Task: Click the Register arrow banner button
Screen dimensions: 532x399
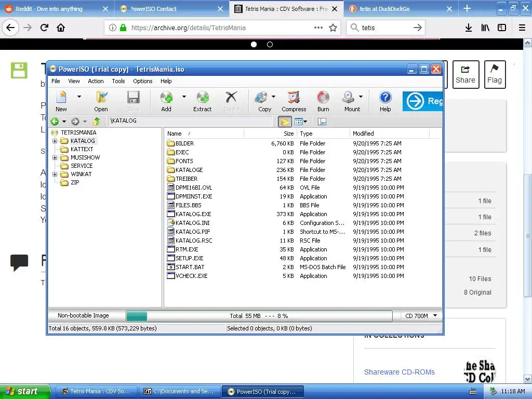Action: tap(422, 101)
